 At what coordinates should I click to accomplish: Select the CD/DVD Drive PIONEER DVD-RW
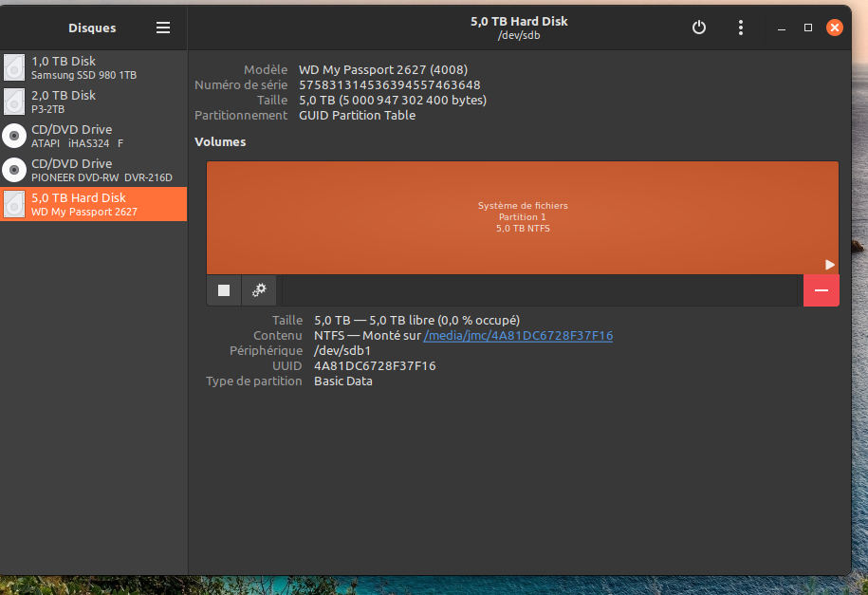94,170
